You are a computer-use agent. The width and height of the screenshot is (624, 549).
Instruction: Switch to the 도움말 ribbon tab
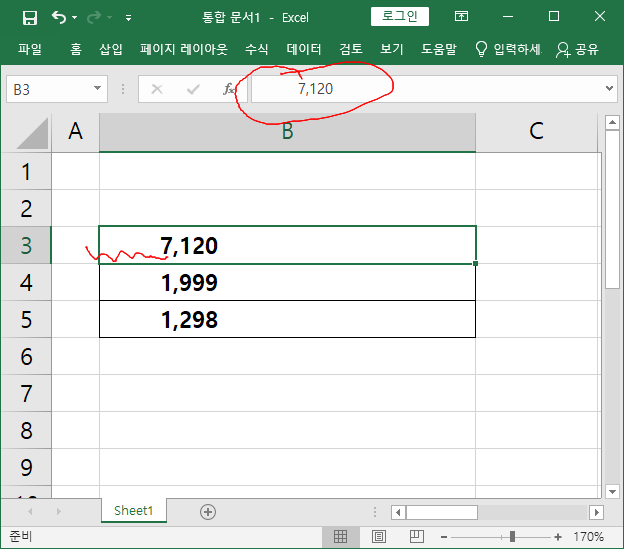[x=439, y=49]
